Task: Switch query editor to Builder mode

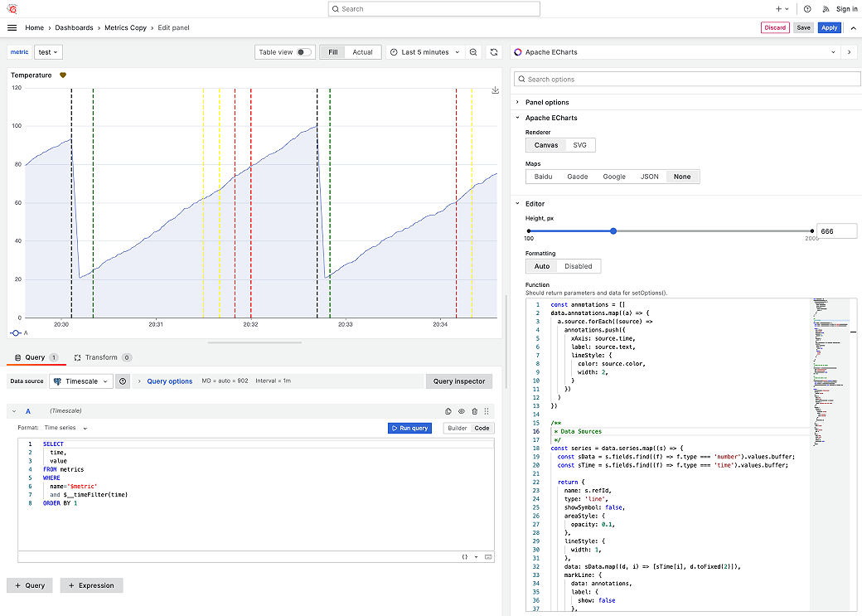Action: (457, 428)
